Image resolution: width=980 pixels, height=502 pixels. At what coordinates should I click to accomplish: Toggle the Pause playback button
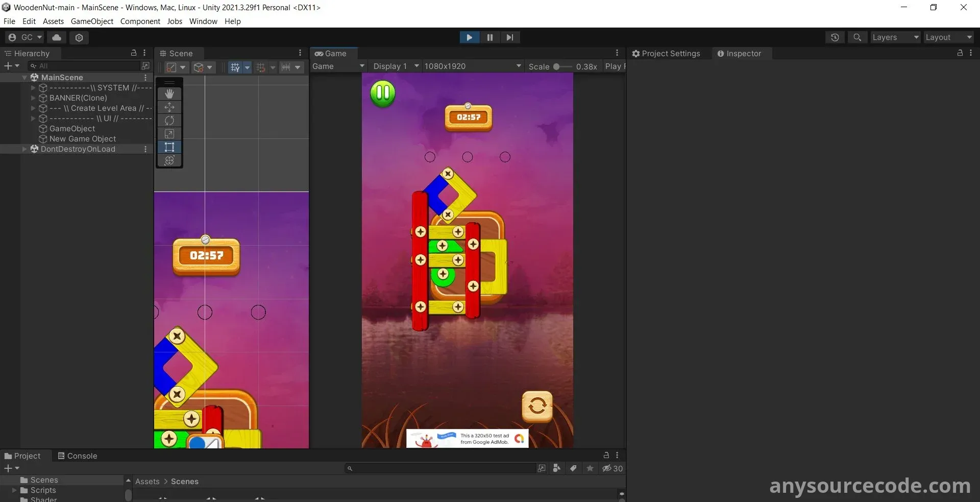click(489, 37)
